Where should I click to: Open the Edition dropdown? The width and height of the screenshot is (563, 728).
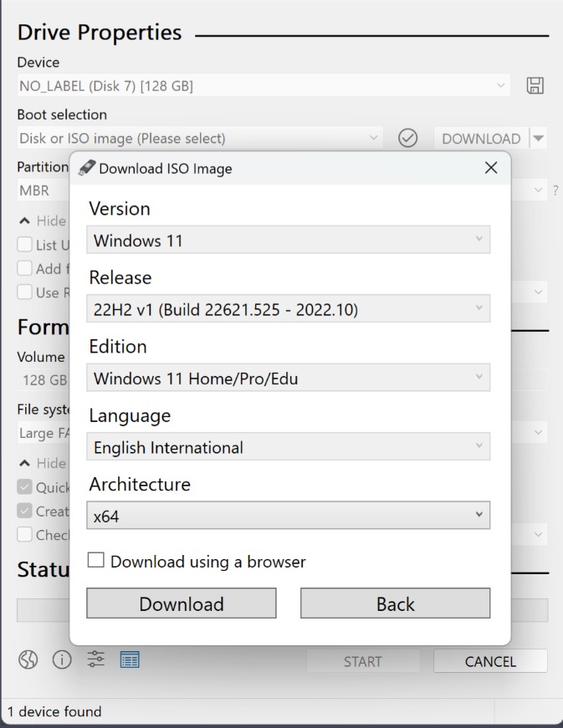[288, 378]
